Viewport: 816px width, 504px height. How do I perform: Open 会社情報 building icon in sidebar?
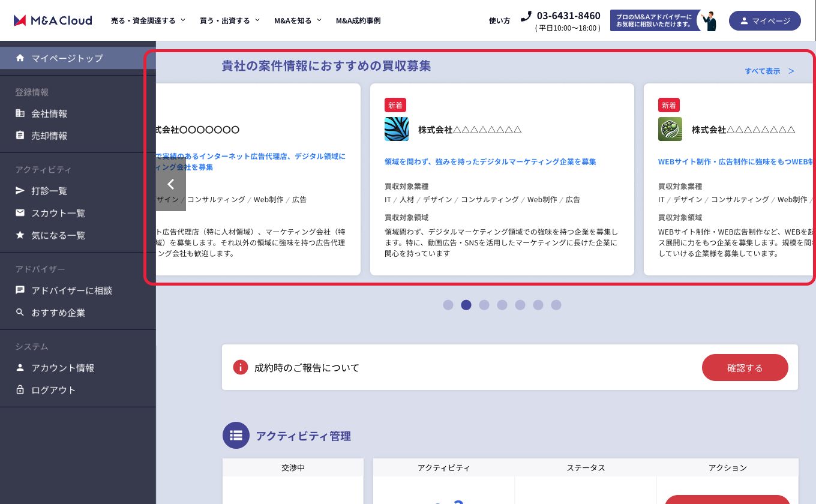(20, 113)
